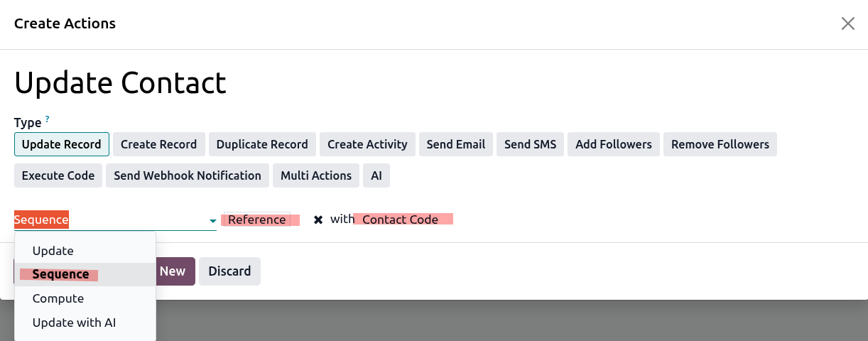
Task: Click the Contact Code sequence field
Action: click(x=401, y=220)
